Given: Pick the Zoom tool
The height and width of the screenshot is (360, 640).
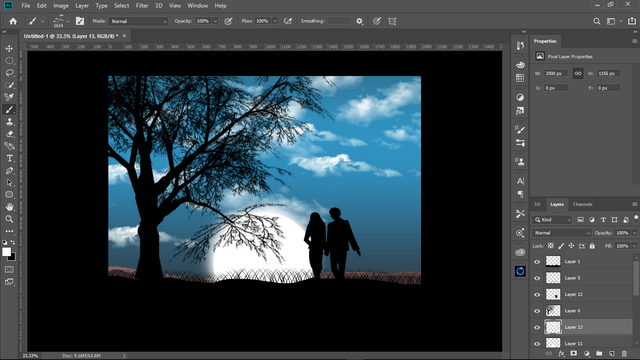Looking at the screenshot, I should [9, 219].
